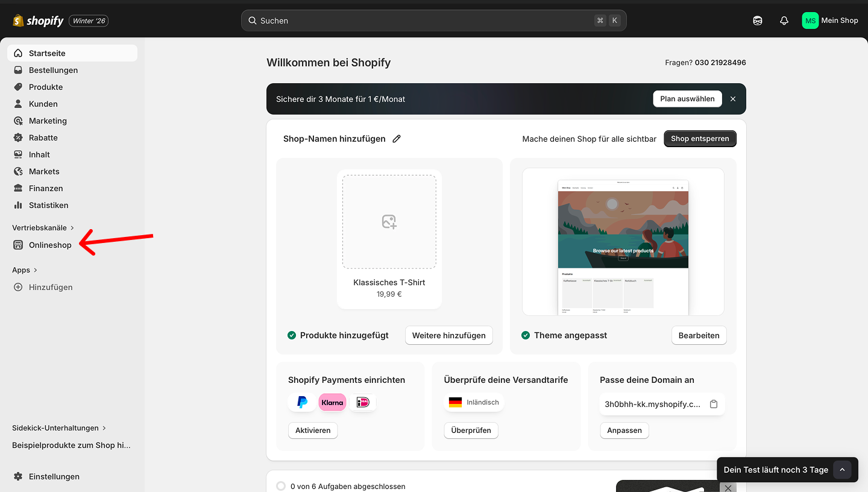Click the Bestellungen inbox icon
Image resolution: width=868 pixels, height=492 pixels.
pos(18,70)
